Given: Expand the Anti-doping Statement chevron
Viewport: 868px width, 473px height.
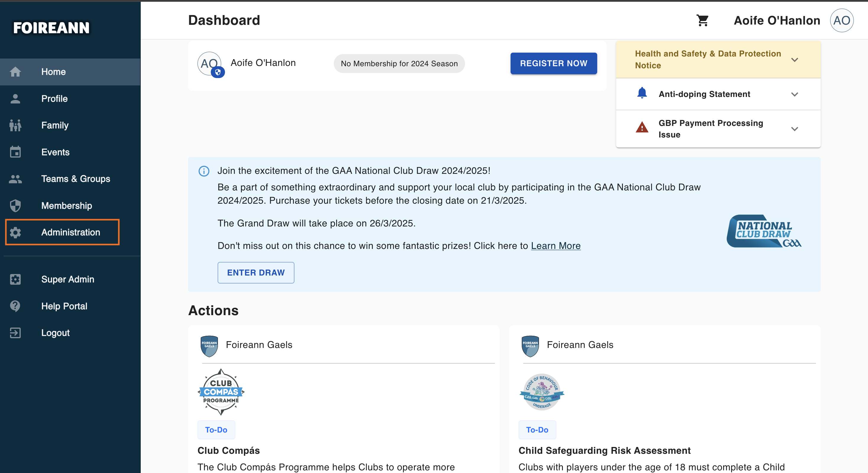Looking at the screenshot, I should (x=795, y=94).
